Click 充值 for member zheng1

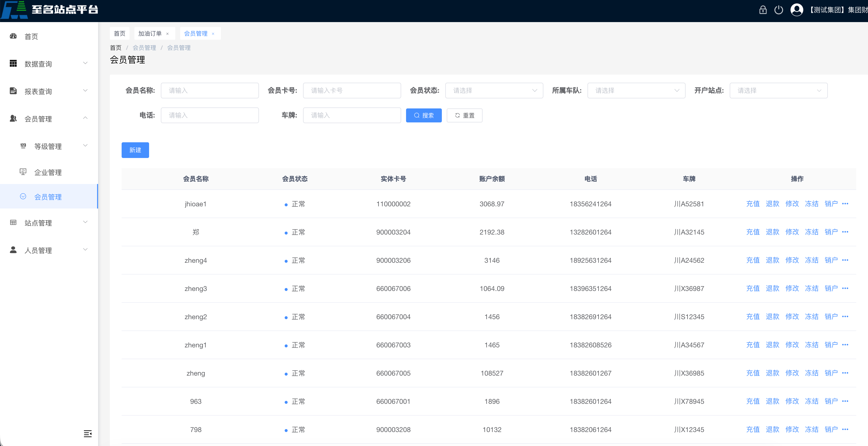[753, 345]
